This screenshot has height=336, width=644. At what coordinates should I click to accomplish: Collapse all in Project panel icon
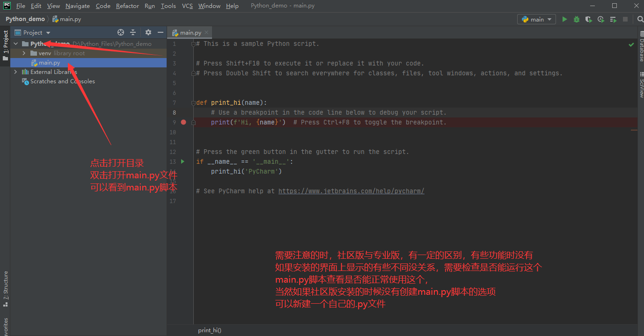tap(133, 32)
